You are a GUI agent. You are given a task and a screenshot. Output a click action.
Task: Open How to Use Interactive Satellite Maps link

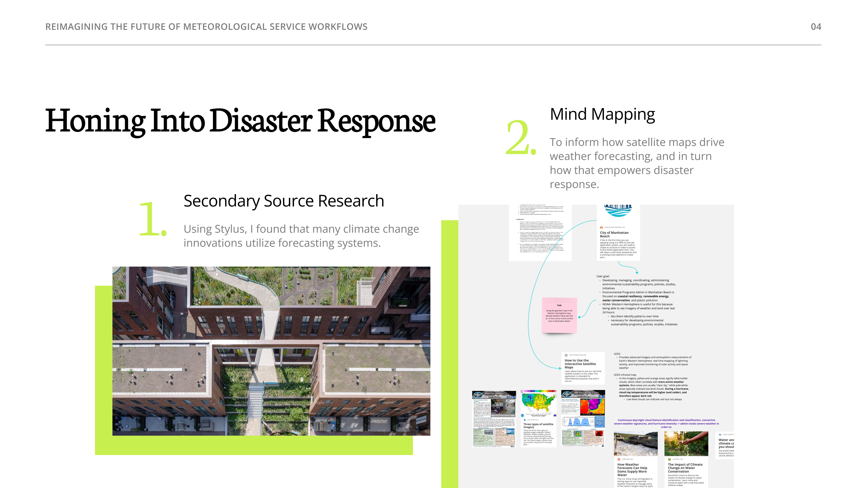(x=580, y=364)
